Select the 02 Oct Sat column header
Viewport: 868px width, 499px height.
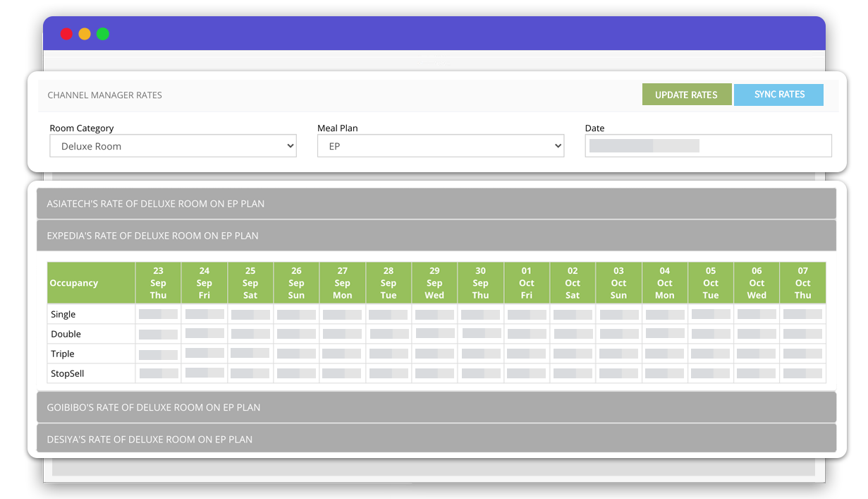pyautogui.click(x=573, y=283)
